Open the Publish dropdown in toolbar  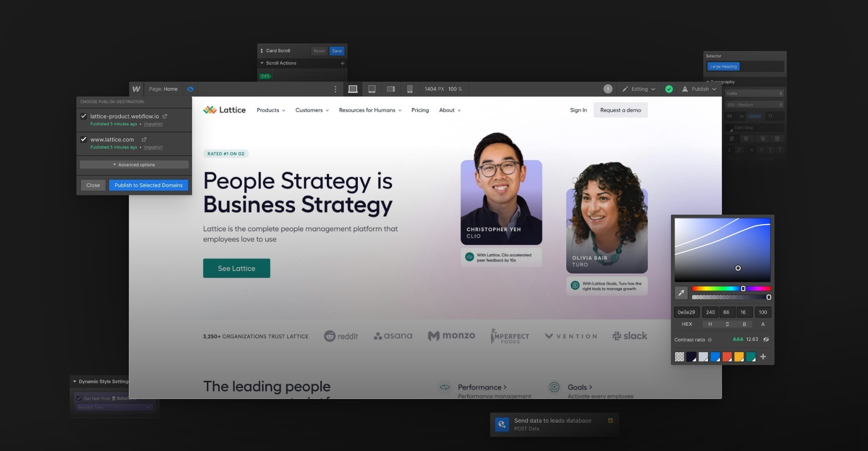699,89
